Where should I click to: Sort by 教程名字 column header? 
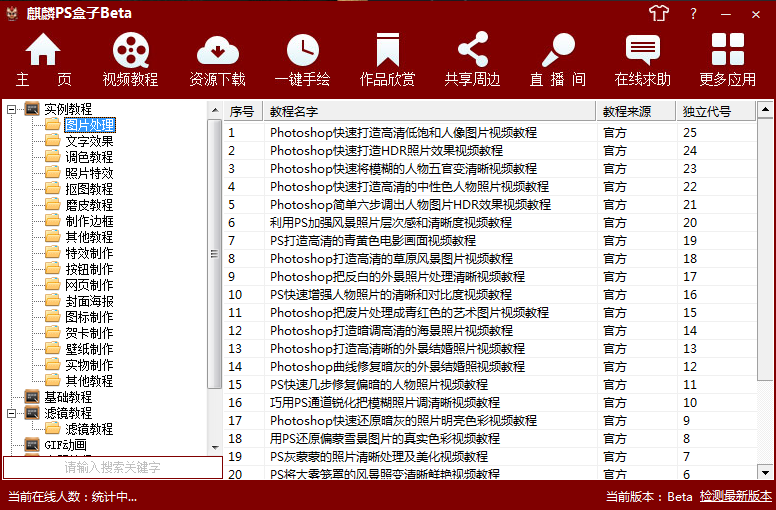(x=430, y=111)
